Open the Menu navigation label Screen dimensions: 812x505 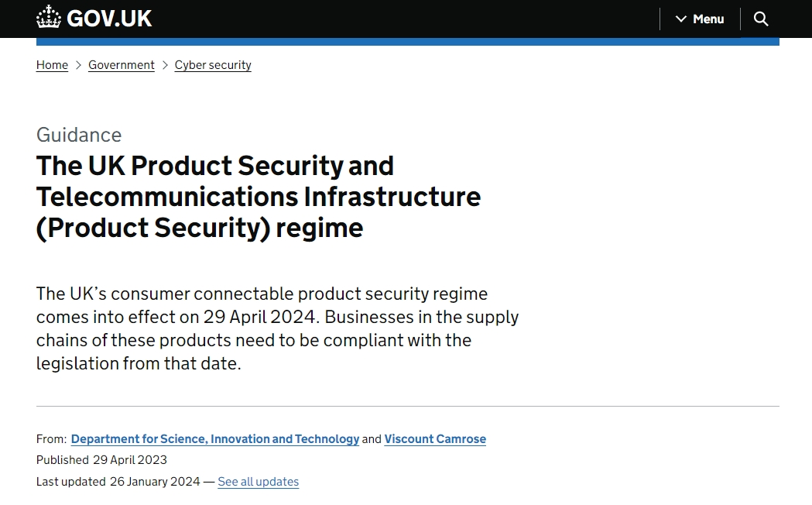708,19
